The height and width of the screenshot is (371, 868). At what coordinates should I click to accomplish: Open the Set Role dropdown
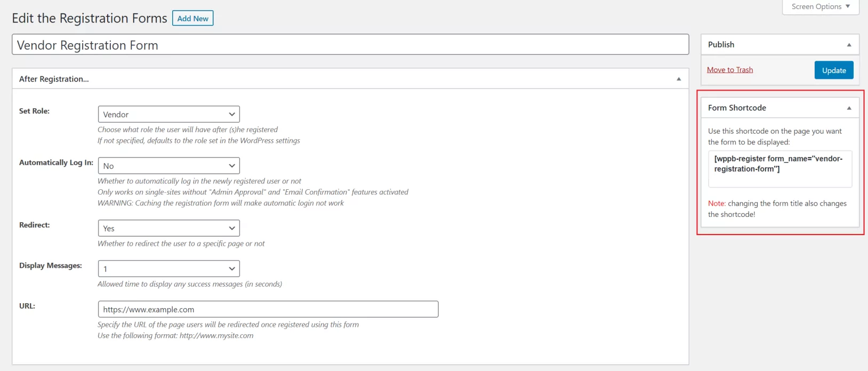(x=169, y=114)
